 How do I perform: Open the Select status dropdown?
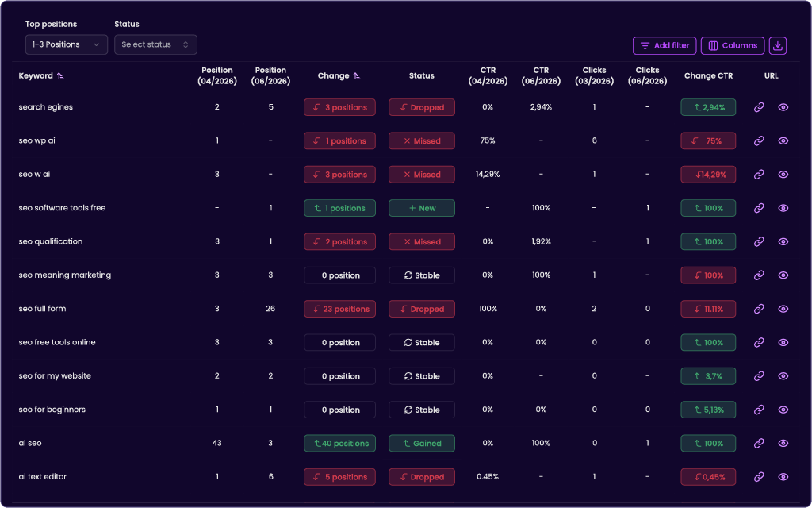click(x=155, y=44)
